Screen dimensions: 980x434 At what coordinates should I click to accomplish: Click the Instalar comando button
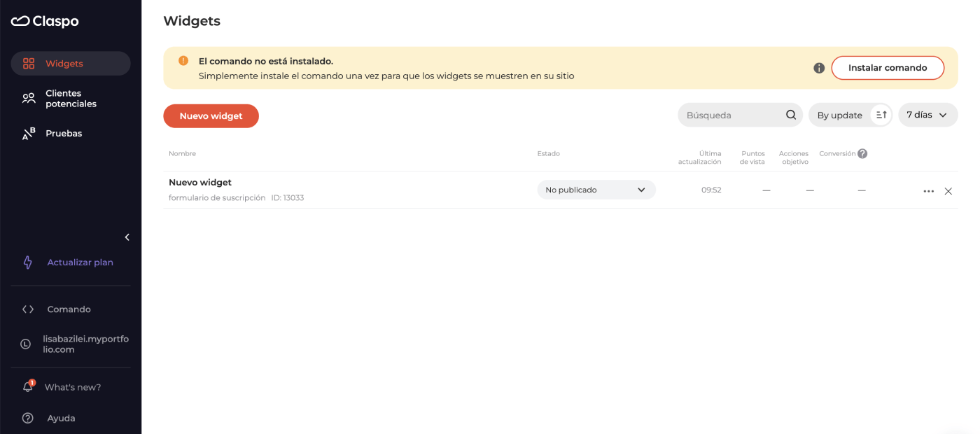point(887,68)
